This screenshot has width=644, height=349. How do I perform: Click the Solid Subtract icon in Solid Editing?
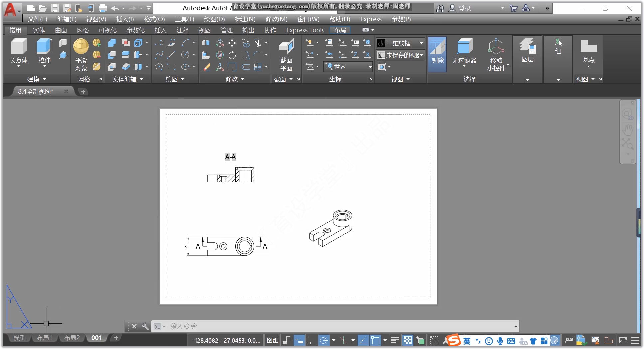pos(112,55)
